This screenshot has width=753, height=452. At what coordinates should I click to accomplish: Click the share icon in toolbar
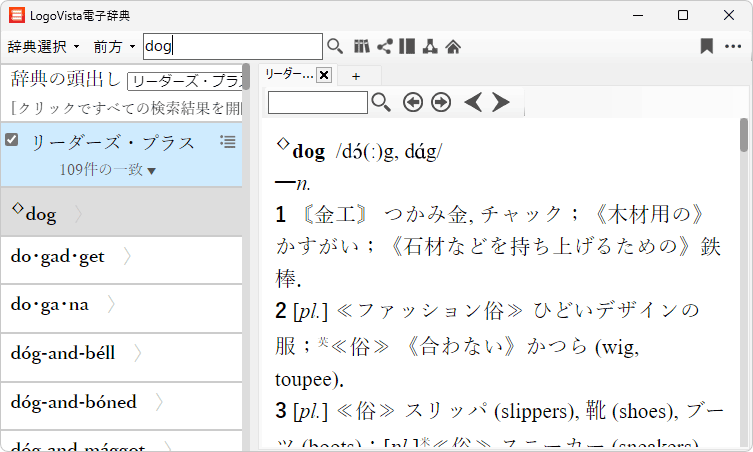(x=384, y=46)
